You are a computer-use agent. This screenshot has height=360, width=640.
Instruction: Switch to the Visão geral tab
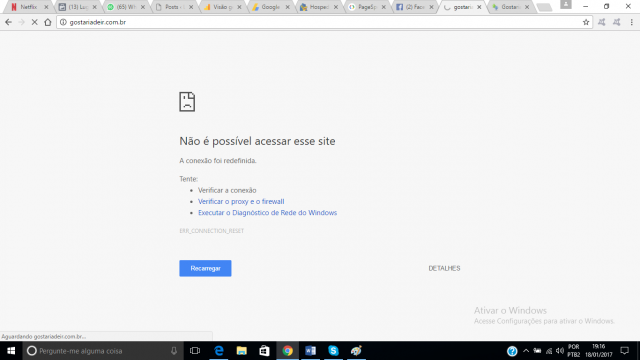click(222, 7)
